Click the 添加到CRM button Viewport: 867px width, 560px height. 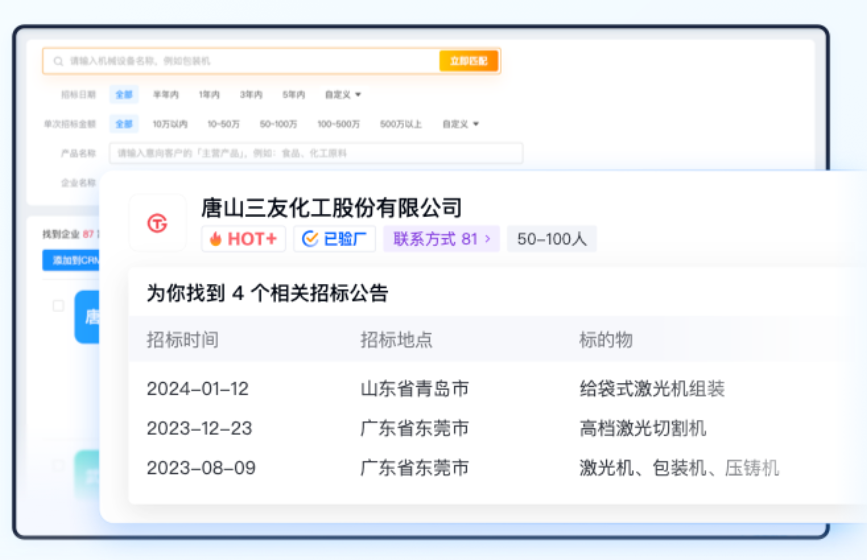[x=70, y=260]
